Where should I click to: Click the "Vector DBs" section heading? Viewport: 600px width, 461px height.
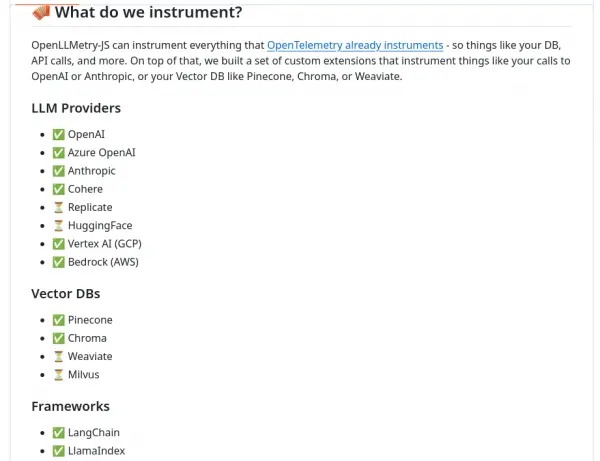66,294
